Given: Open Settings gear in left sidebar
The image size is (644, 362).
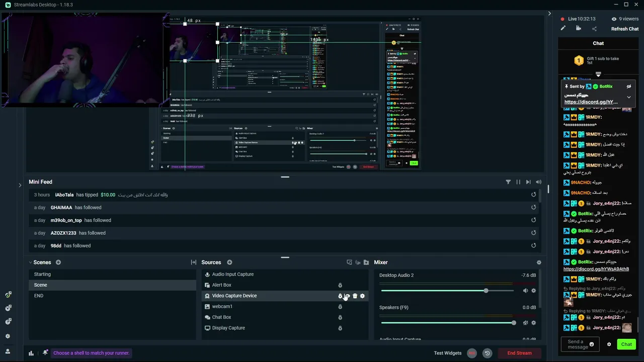Looking at the screenshot, I should (x=8, y=336).
